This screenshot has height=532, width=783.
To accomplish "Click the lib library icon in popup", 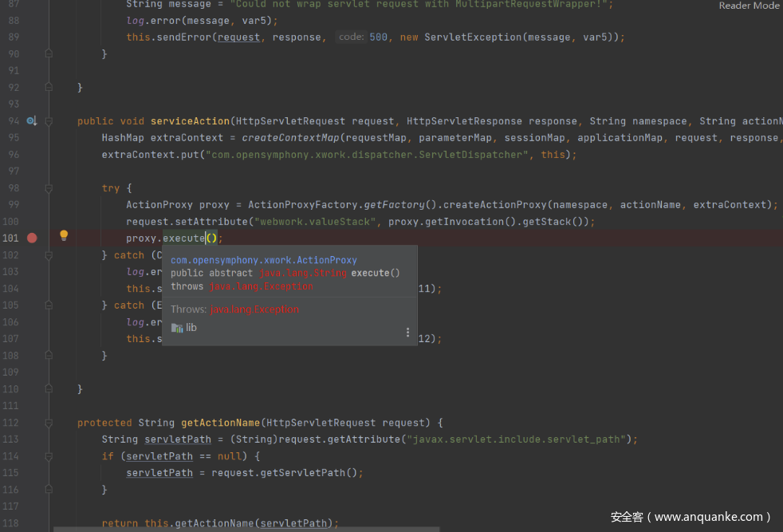I will 177,328.
